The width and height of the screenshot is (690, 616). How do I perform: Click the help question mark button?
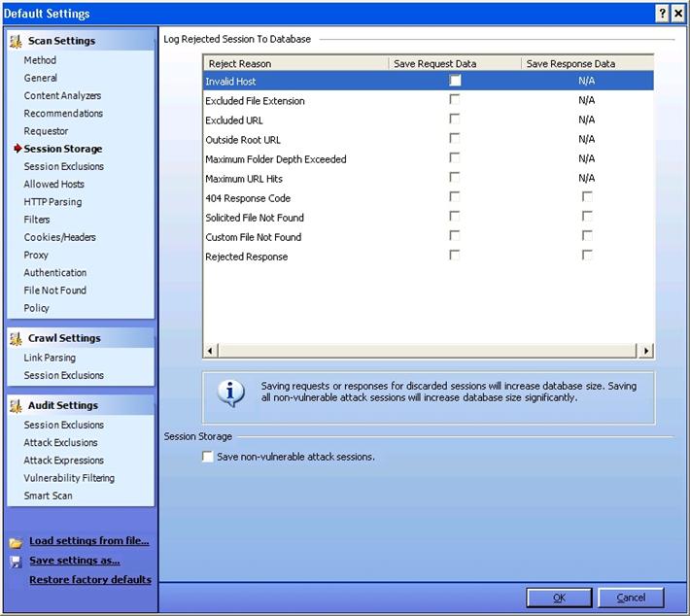(661, 14)
